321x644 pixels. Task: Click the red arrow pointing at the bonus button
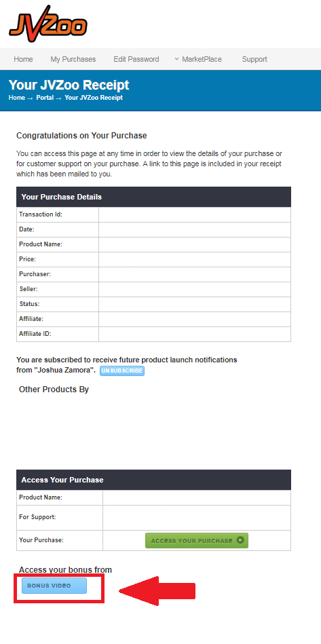click(157, 591)
